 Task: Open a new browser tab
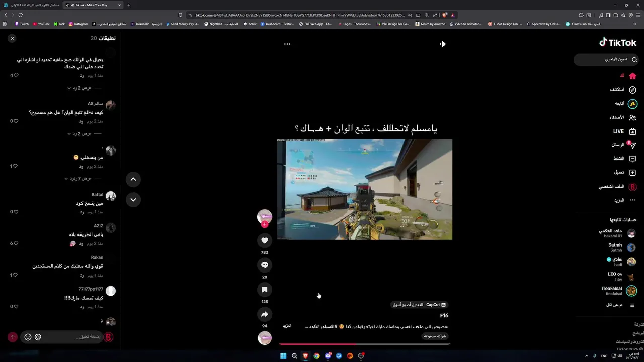[x=128, y=5]
